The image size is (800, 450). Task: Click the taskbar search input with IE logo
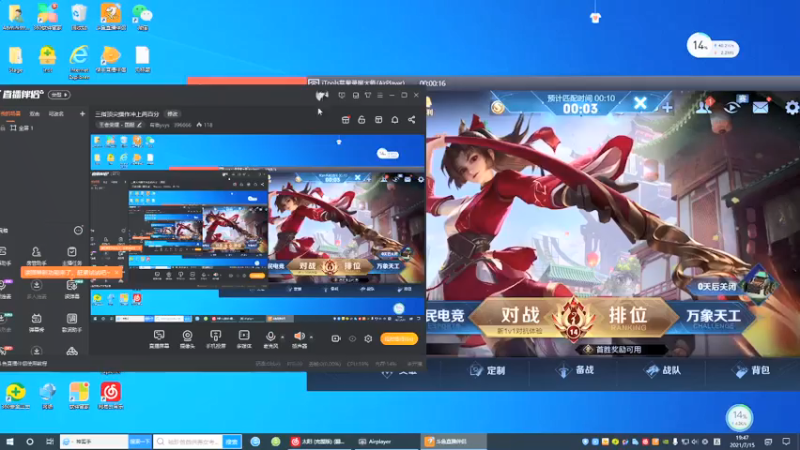pyautogui.click(x=94, y=441)
